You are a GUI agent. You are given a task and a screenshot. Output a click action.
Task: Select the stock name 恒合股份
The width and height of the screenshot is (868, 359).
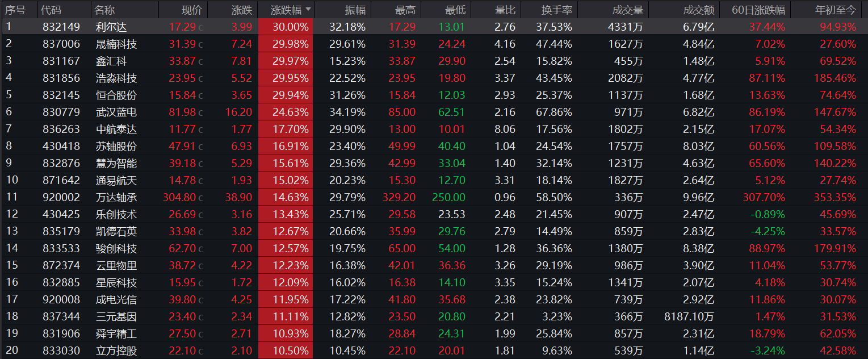(x=116, y=95)
